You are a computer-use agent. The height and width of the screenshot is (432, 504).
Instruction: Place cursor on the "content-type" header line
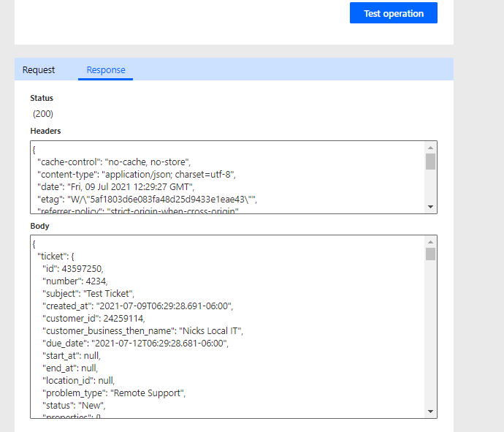(136, 174)
